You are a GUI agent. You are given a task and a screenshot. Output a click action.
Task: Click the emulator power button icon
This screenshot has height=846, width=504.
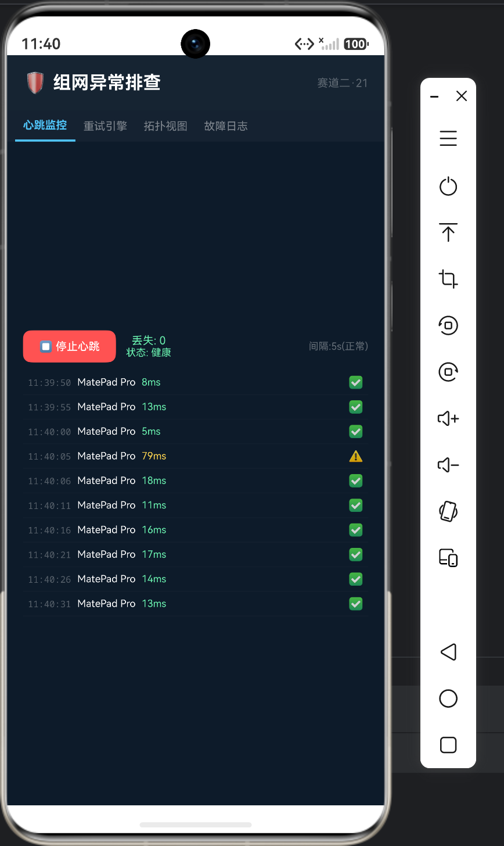(x=448, y=187)
